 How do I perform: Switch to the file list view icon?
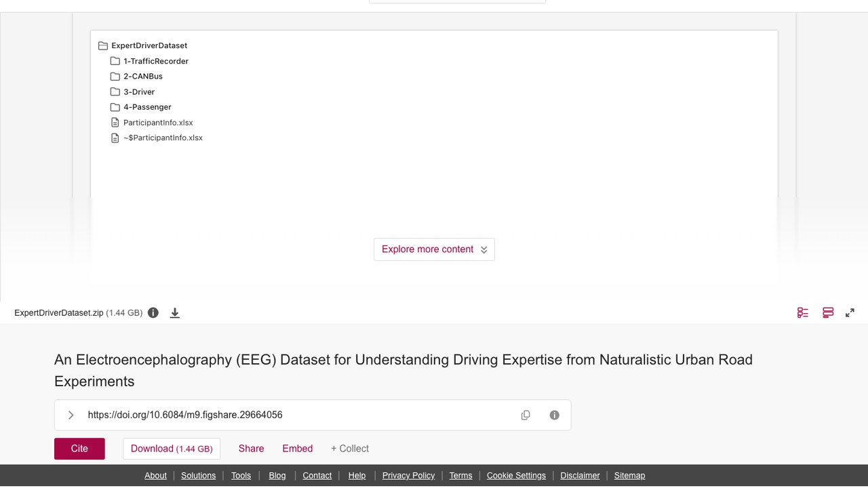coord(803,312)
